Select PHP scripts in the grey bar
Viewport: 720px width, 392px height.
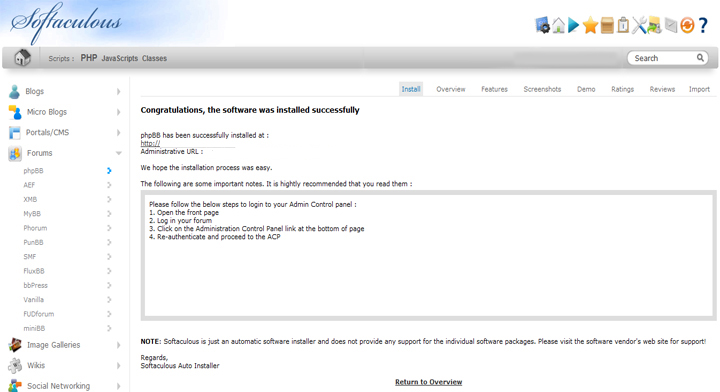(x=89, y=58)
